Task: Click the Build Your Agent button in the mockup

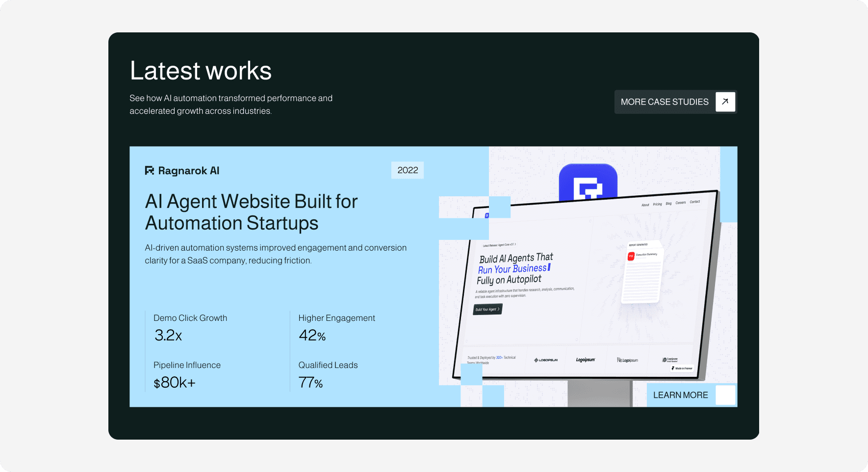Action: pos(487,309)
